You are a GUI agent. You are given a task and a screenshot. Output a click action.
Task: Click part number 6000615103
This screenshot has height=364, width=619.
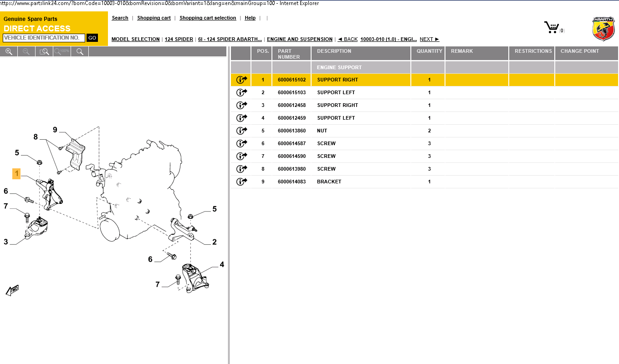292,92
